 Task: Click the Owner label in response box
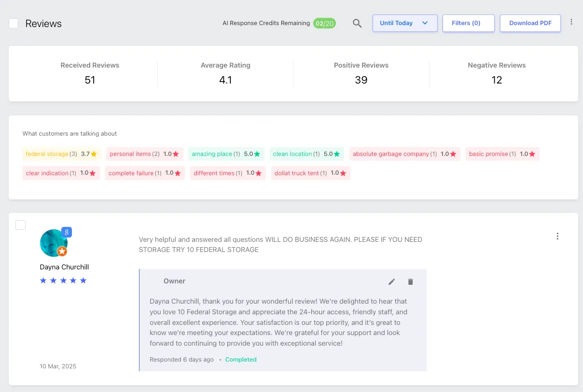tap(174, 281)
